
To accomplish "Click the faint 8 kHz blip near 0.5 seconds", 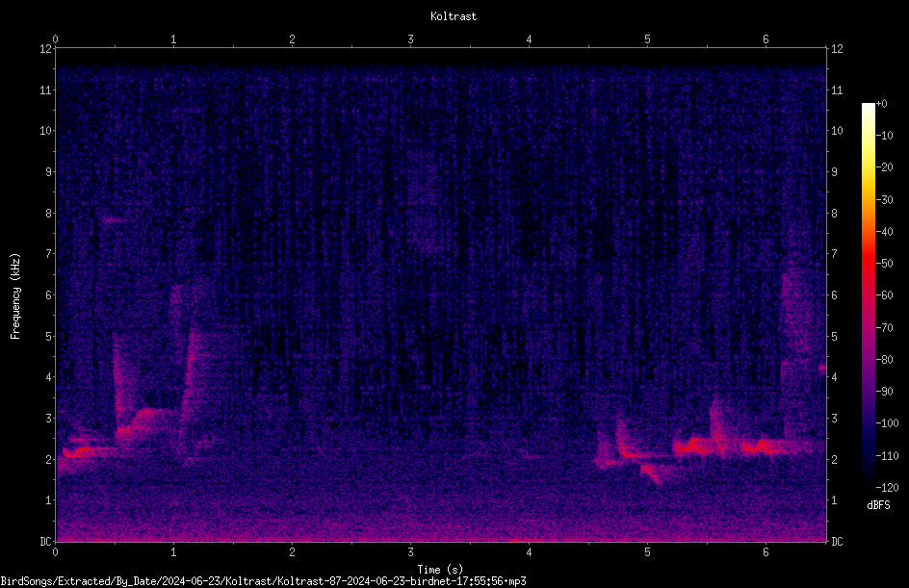I will 114,219.
